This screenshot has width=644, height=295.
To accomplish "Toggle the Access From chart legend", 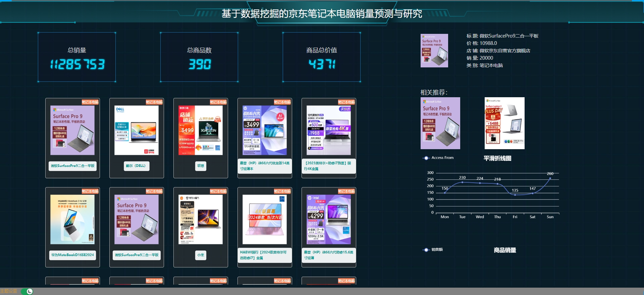I will (438, 158).
